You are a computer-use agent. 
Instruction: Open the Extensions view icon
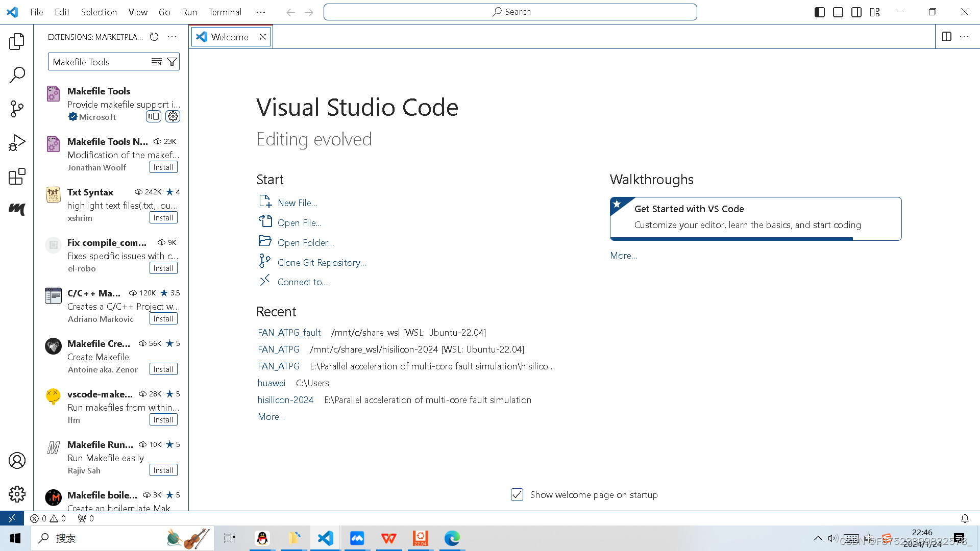coord(17,177)
